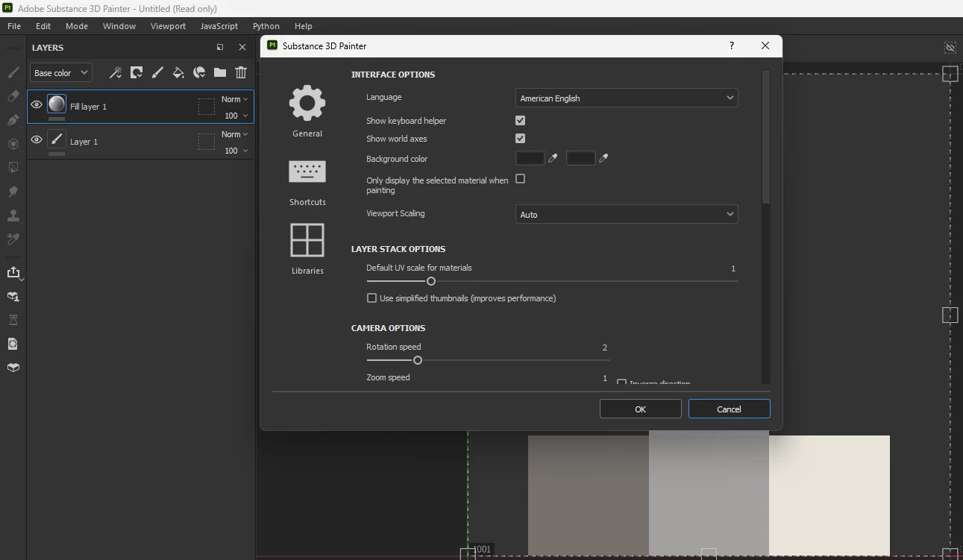Open Layer 1 opacity 100 dropdown

(236, 151)
